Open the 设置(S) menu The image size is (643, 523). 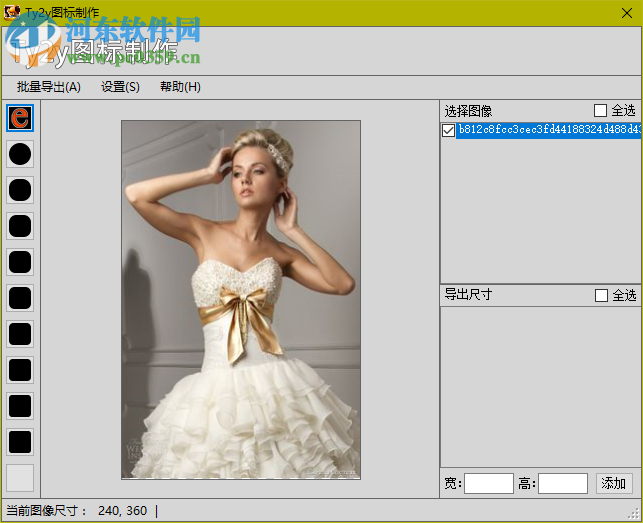pyautogui.click(x=120, y=87)
